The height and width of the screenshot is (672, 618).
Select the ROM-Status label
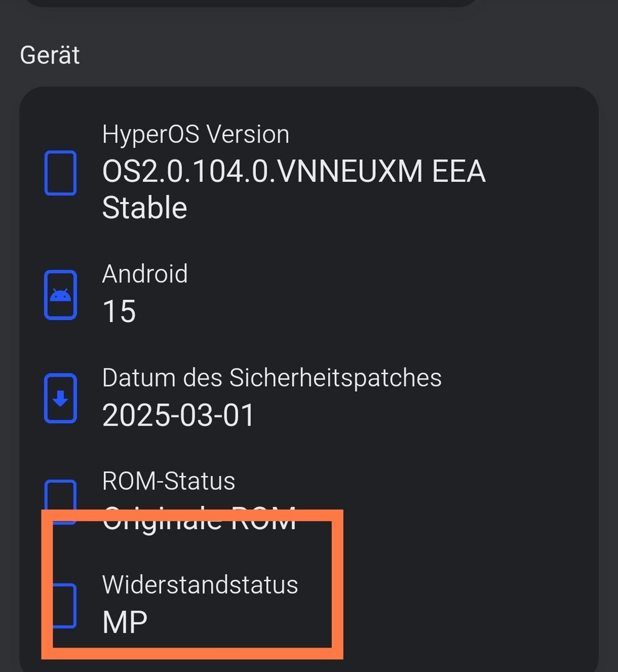pyautogui.click(x=169, y=480)
